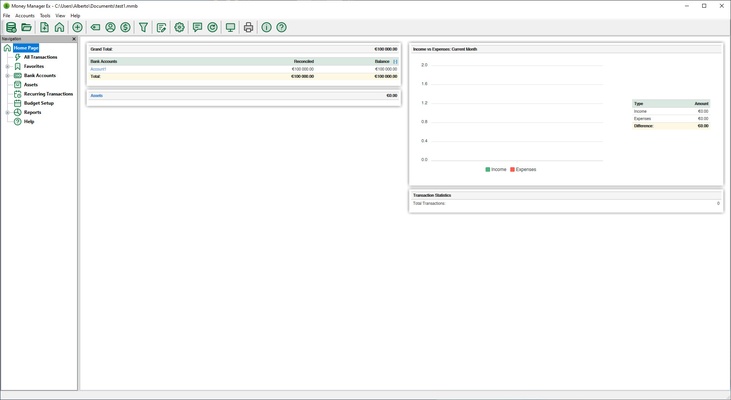Viewport: 731px width, 400px height.
Task: Open the Account1 link
Action: [x=98, y=69]
